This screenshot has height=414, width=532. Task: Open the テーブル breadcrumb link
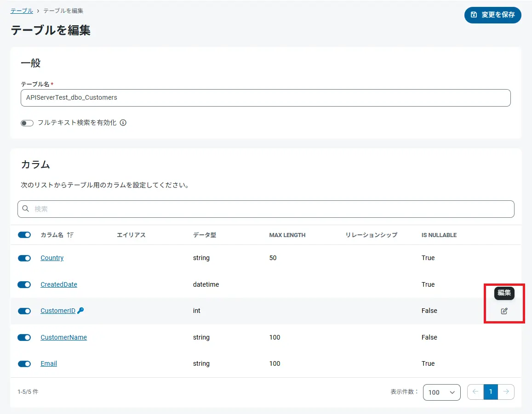[21, 10]
